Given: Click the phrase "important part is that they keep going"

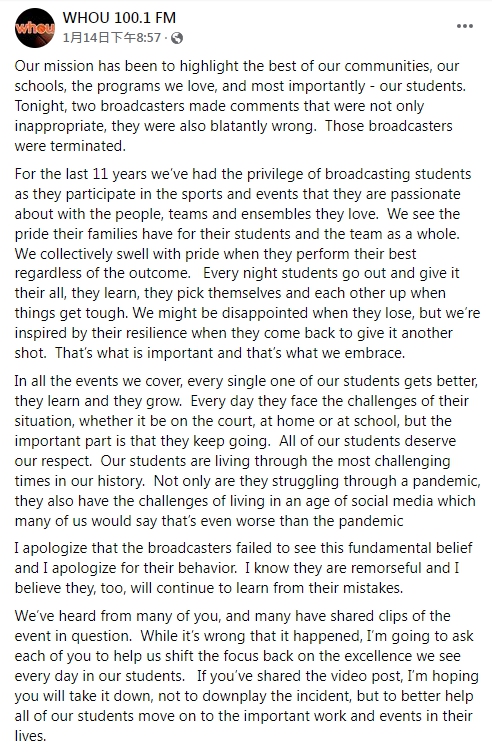Looking at the screenshot, I should click(x=141, y=441).
